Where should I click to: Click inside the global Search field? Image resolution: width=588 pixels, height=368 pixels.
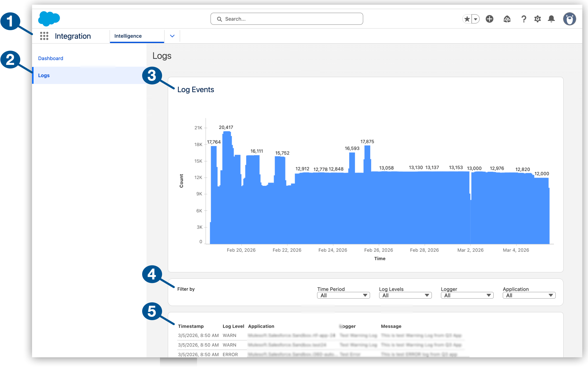[x=286, y=19]
